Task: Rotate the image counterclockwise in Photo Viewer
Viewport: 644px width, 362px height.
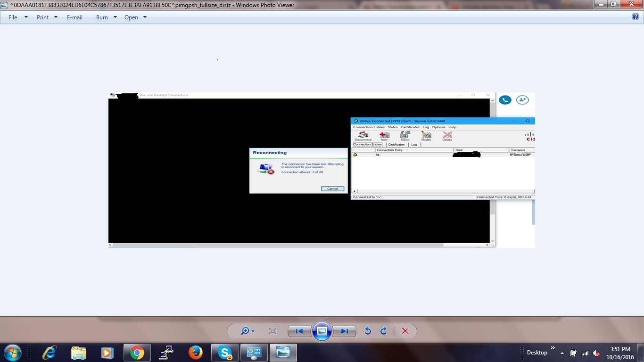Action: pyautogui.click(x=368, y=331)
